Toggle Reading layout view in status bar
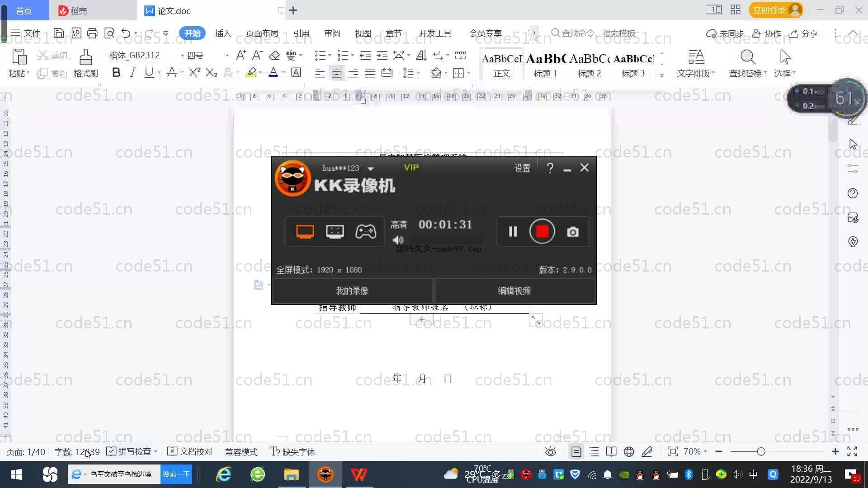 611,452
